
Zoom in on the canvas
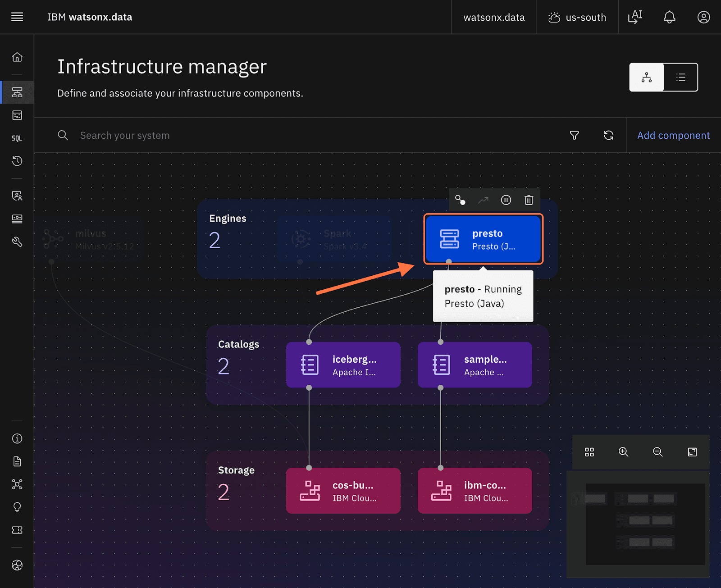(623, 452)
